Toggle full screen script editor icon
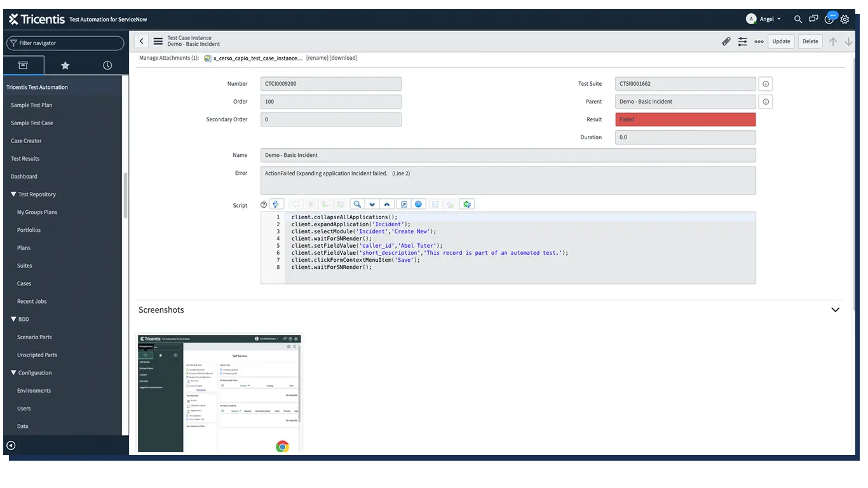 coord(403,204)
